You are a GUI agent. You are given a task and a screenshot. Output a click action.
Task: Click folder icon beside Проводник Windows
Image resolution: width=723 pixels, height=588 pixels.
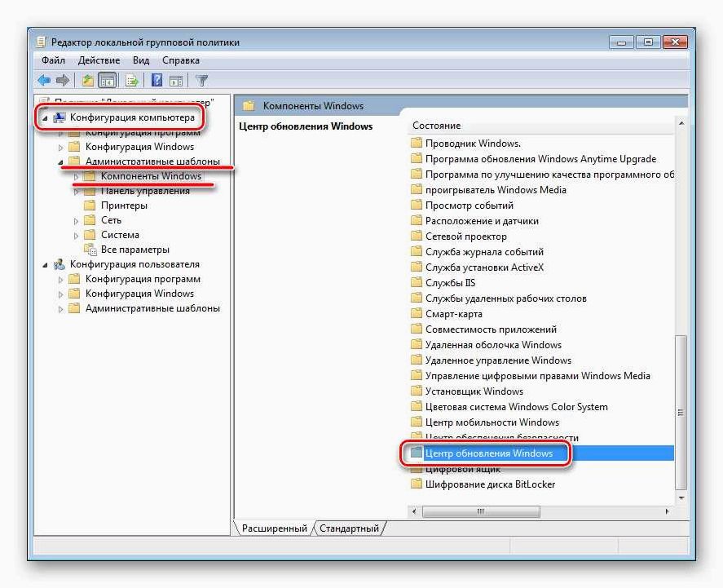(x=417, y=144)
